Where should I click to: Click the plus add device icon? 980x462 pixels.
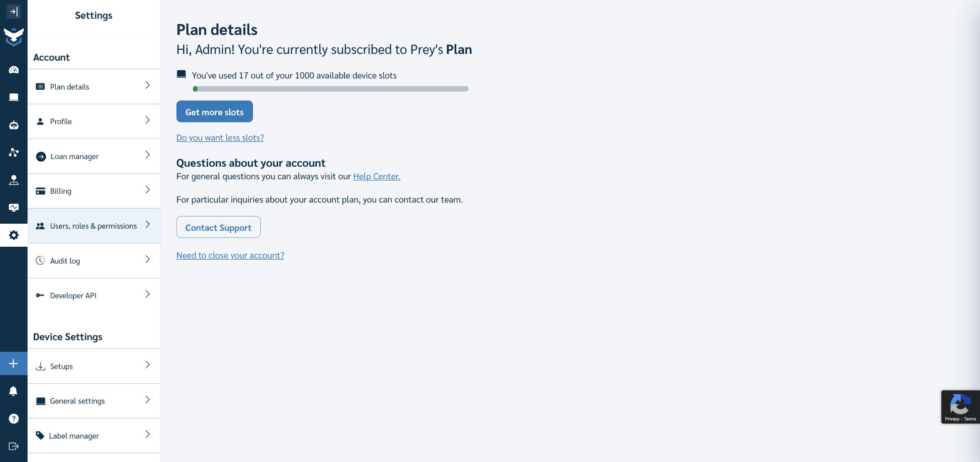click(13, 364)
